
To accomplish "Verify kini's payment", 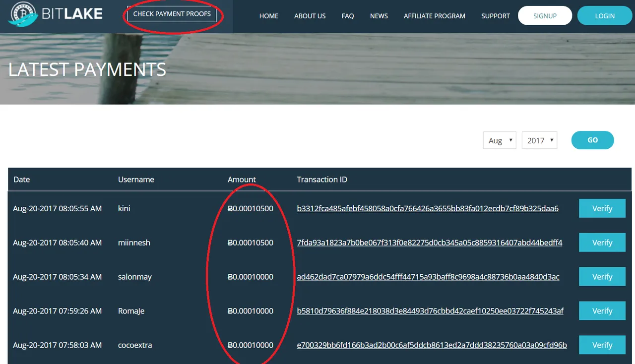I will pyautogui.click(x=602, y=208).
